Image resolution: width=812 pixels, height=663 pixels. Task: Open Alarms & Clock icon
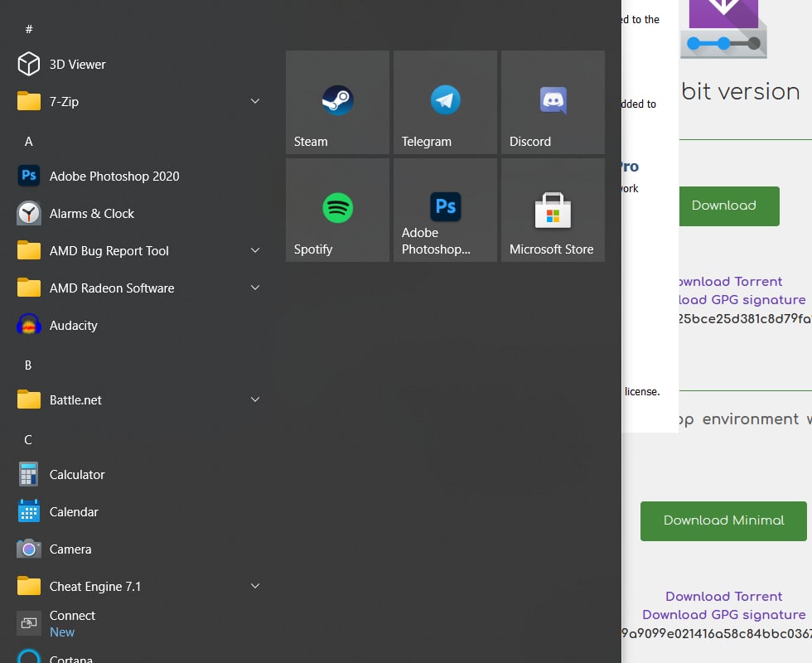pos(28,213)
